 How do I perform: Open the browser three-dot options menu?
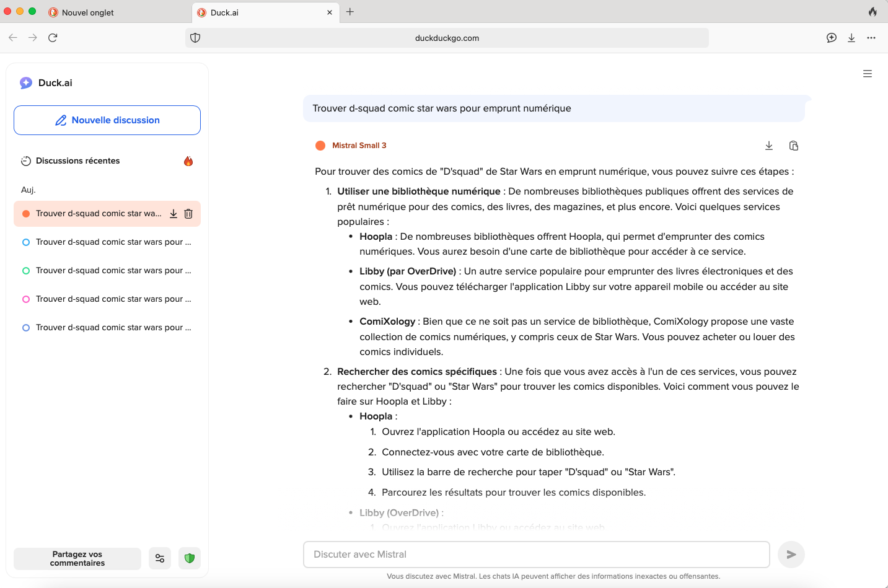click(x=871, y=38)
